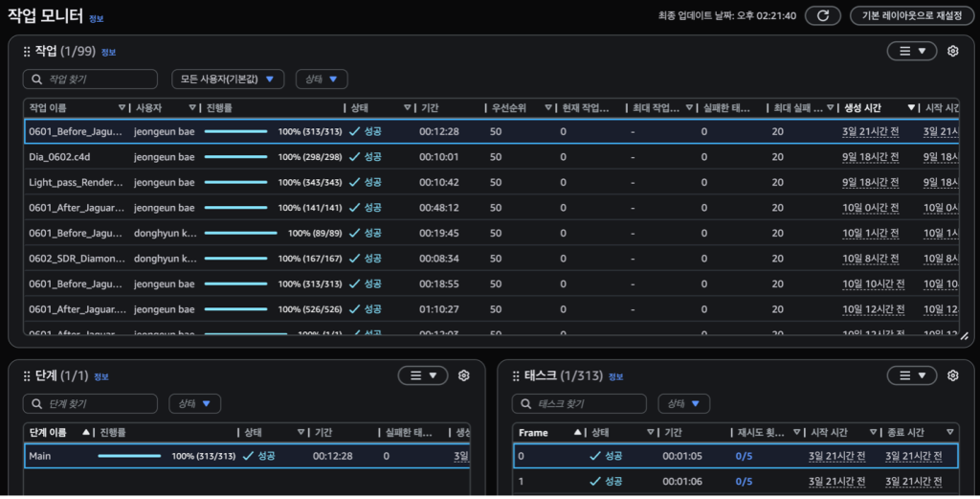Click 기본 레이아웃으로 재설정 button
Image resolution: width=980 pixels, height=499 pixels.
tap(911, 15)
